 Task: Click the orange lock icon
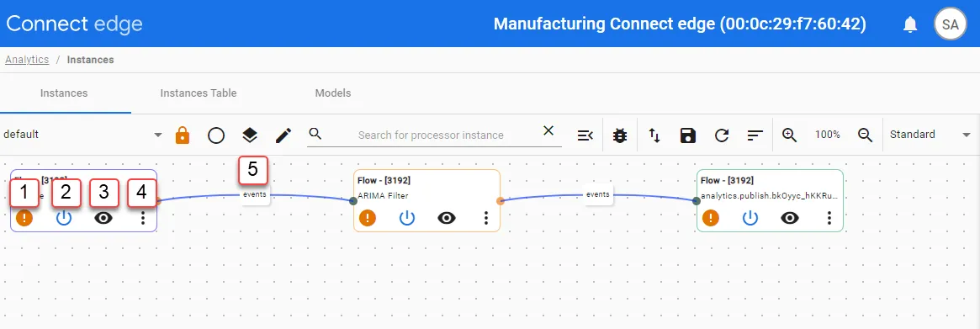[x=182, y=135]
